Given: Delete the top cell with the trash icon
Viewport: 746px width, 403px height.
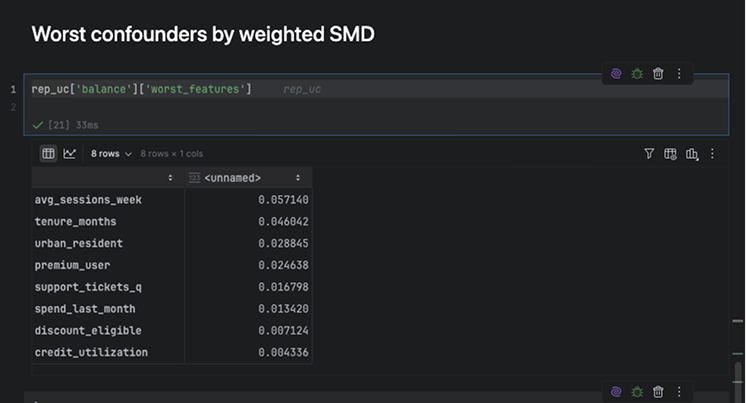Looking at the screenshot, I should [x=658, y=73].
